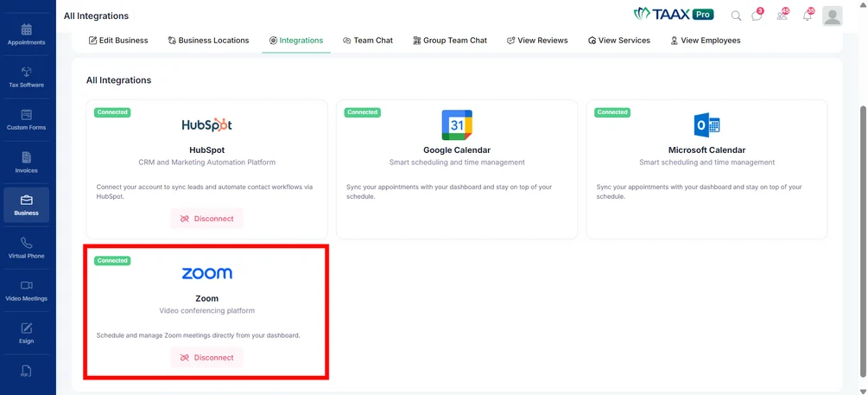Open Esign in the sidebar

(x=26, y=333)
